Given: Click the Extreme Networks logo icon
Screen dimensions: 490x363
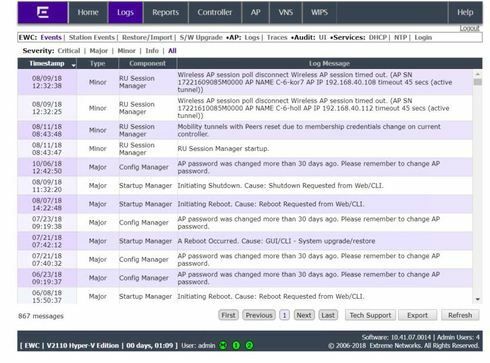Looking at the screenshot, I should [x=43, y=12].
